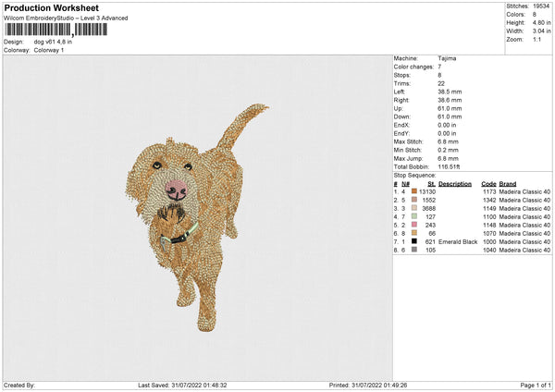Click the Machine value Tajima

click(x=447, y=57)
